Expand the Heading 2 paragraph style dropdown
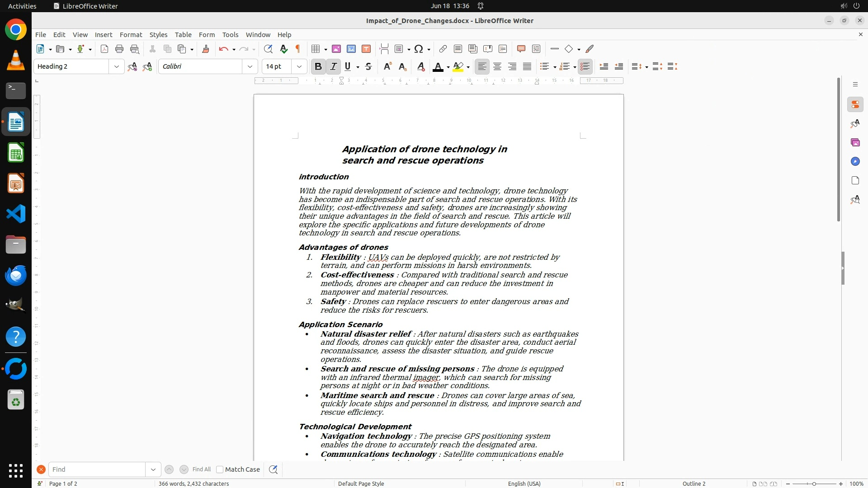 (x=116, y=67)
